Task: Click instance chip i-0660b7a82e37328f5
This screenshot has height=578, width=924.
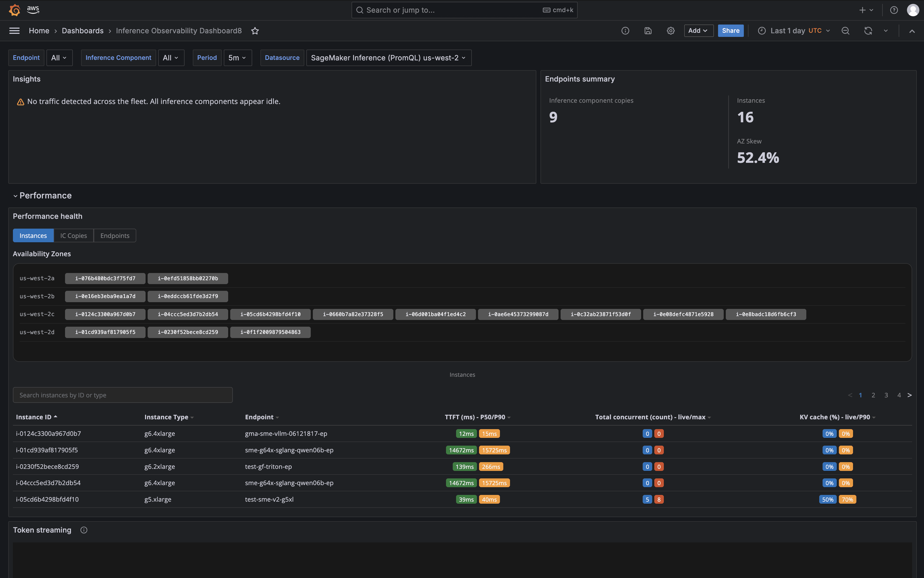Action: coord(353,314)
